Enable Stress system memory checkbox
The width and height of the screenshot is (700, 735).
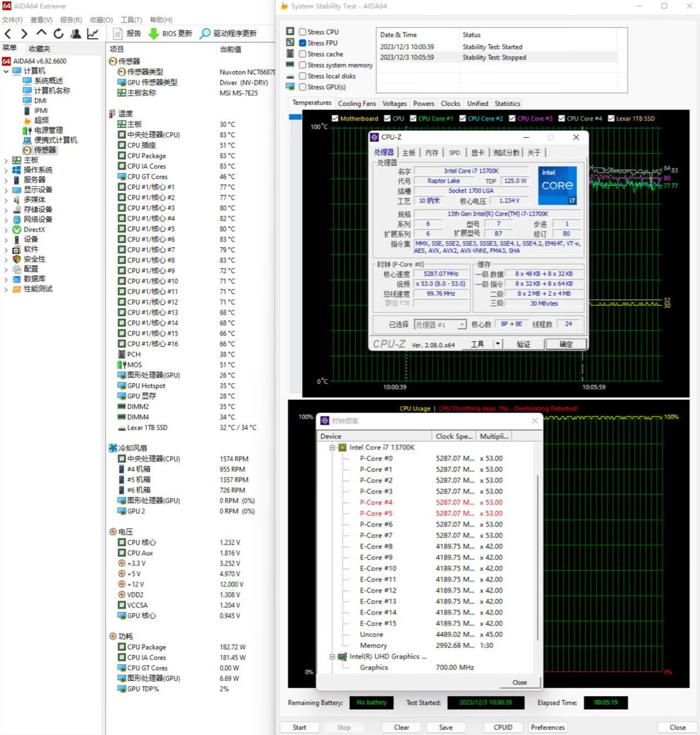(x=302, y=65)
